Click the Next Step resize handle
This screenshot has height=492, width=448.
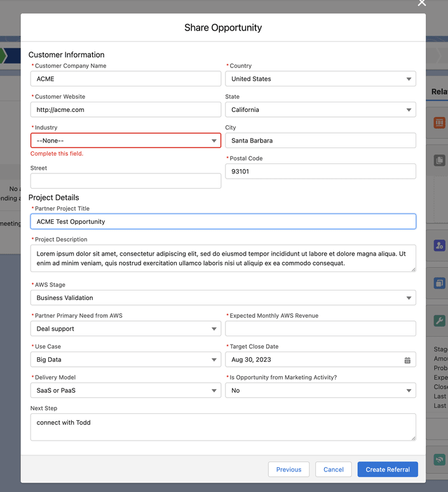[x=414, y=439]
